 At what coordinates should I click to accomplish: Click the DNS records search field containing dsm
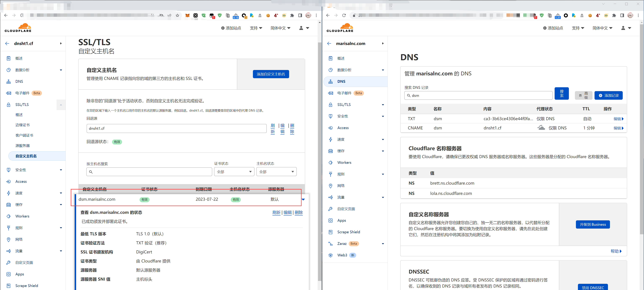click(478, 95)
